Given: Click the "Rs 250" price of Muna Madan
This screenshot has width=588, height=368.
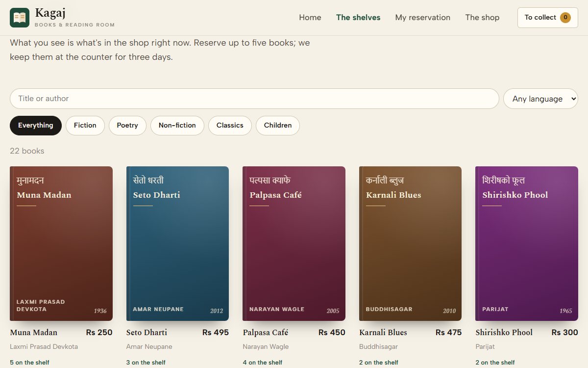Looking at the screenshot, I should [99, 333].
